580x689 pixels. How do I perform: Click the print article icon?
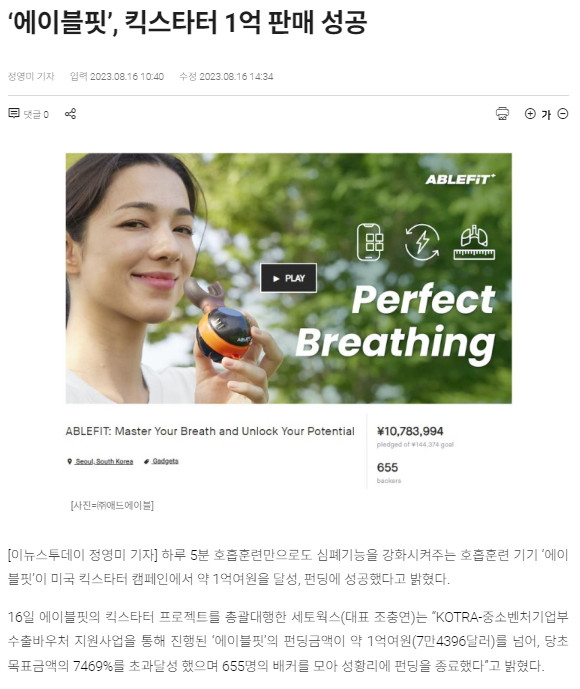(502, 114)
